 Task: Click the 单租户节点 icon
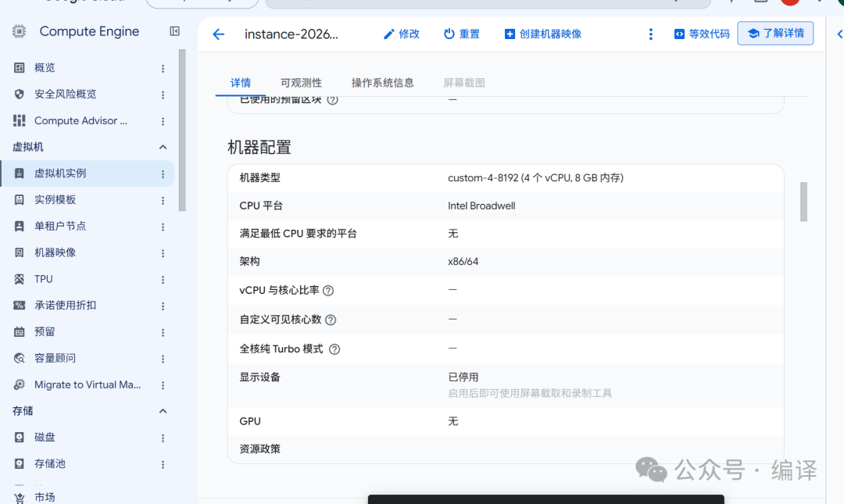[20, 226]
